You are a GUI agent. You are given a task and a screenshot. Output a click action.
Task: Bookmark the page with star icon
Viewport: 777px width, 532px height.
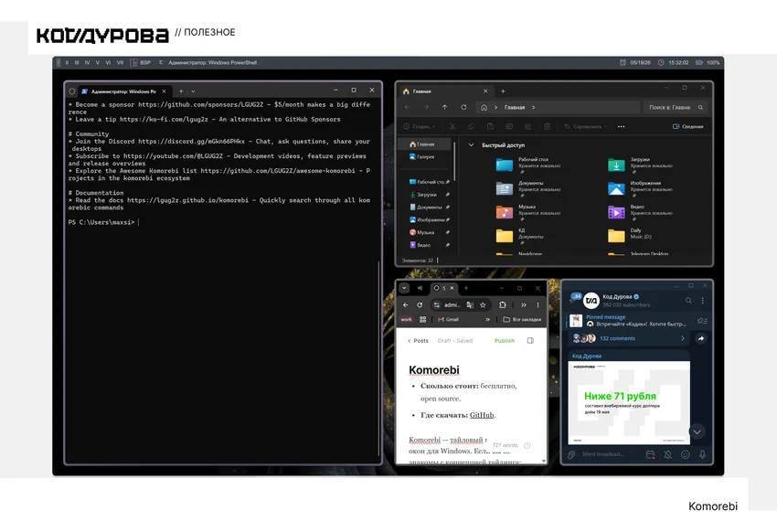click(483, 305)
